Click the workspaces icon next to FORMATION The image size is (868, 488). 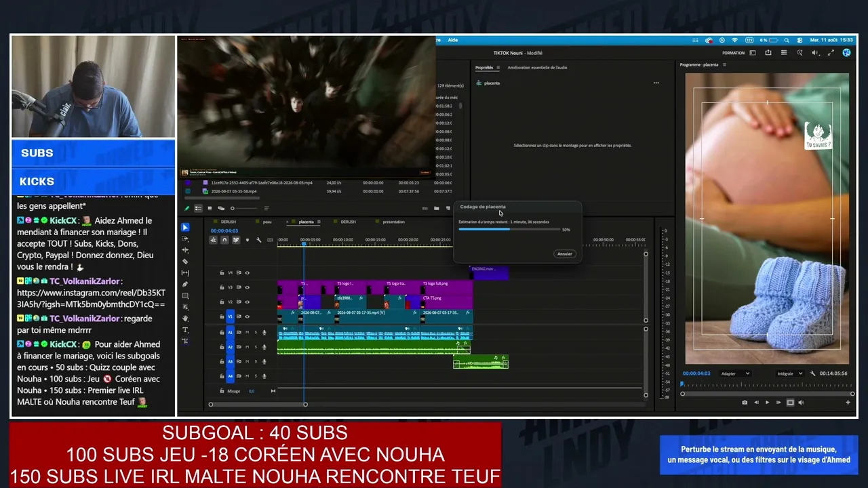(753, 53)
